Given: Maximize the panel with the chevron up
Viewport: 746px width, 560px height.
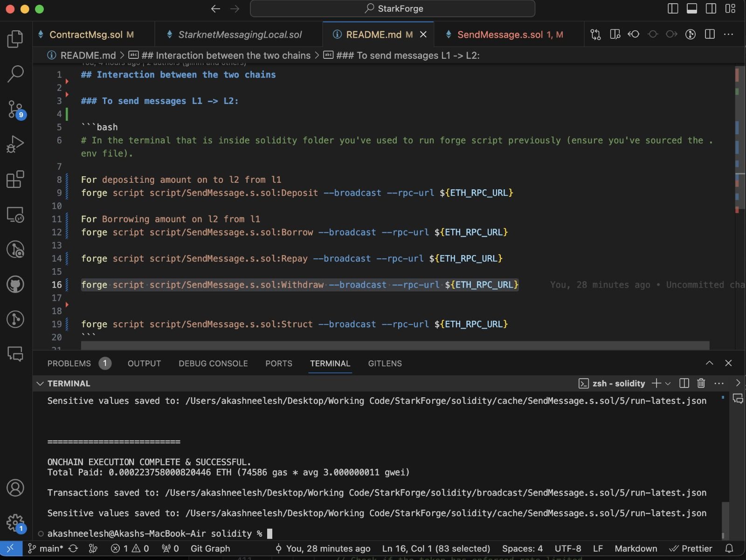Looking at the screenshot, I should 709,363.
